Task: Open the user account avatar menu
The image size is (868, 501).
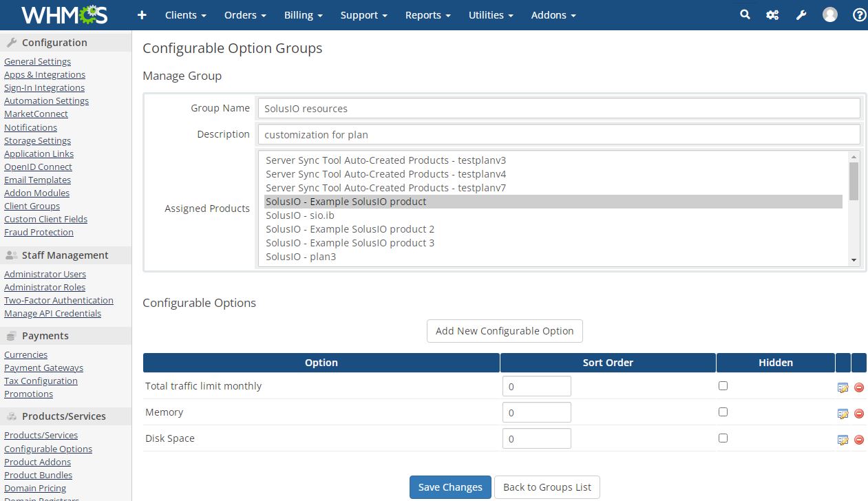Action: coord(830,14)
